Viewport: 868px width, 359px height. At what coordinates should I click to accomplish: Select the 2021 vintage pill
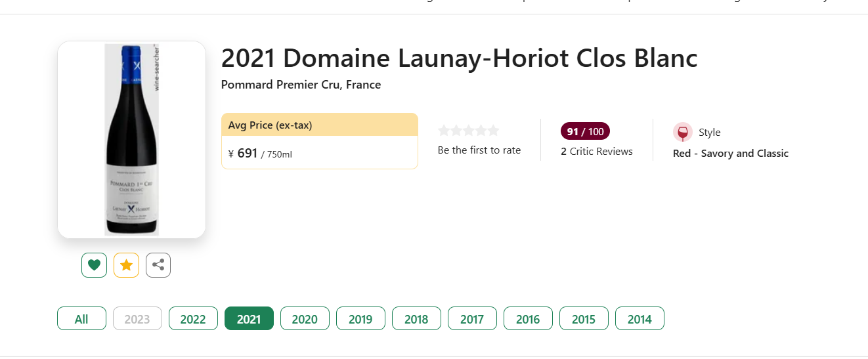249,319
